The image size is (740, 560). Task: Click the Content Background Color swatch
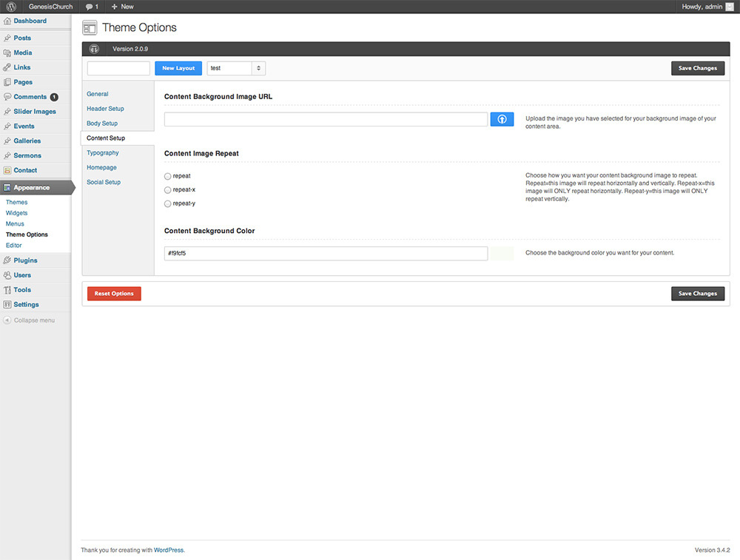(502, 254)
